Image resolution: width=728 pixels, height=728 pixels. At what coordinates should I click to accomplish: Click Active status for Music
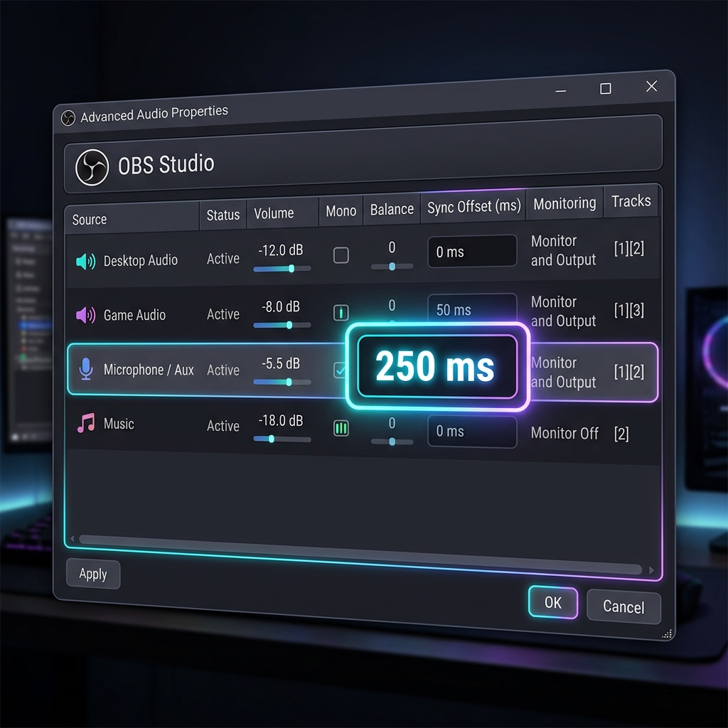click(x=223, y=426)
